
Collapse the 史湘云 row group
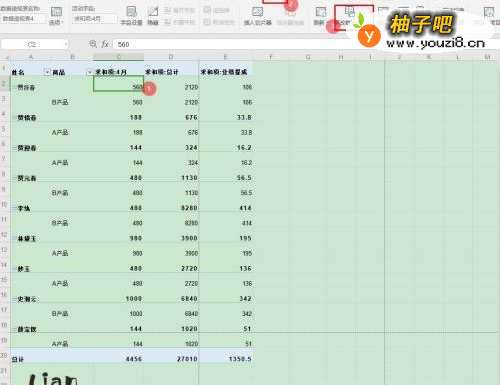tap(14, 299)
